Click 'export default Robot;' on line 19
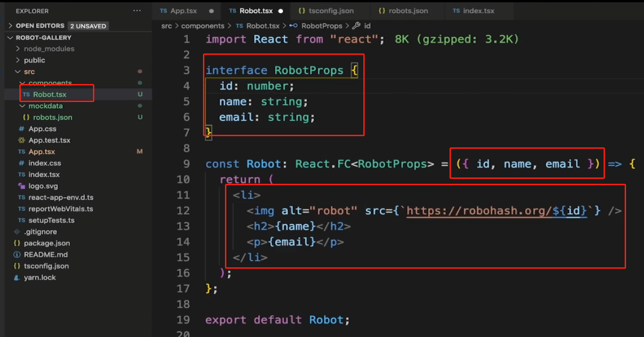Viewport: 644px width, 337px height. 278,320
